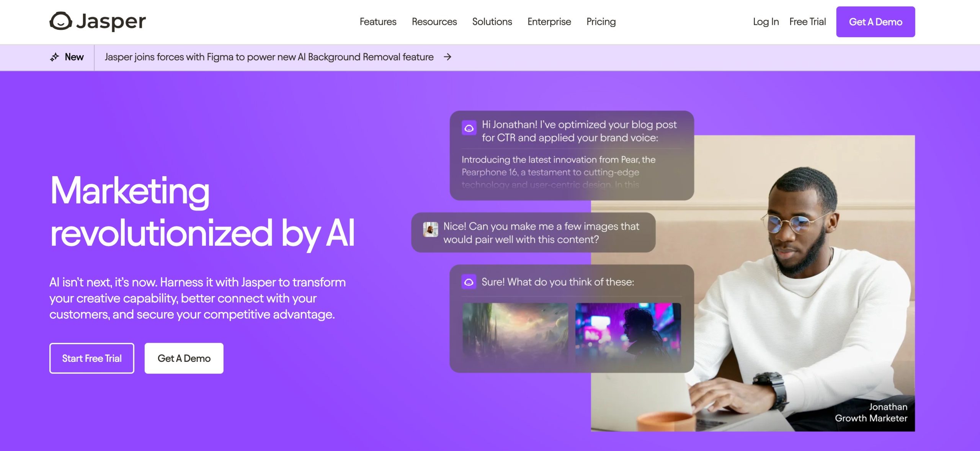The width and height of the screenshot is (980, 451).
Task: Toggle the Free Trial header link
Action: pos(807,21)
